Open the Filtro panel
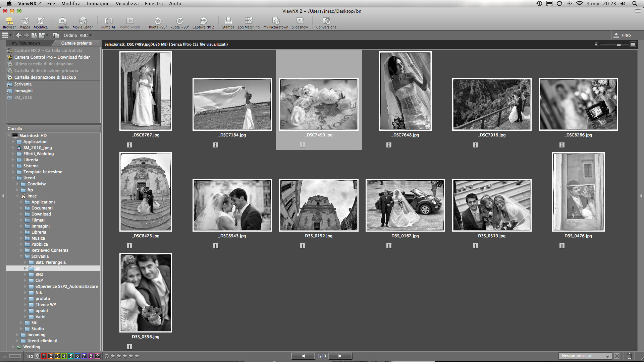 (x=622, y=35)
